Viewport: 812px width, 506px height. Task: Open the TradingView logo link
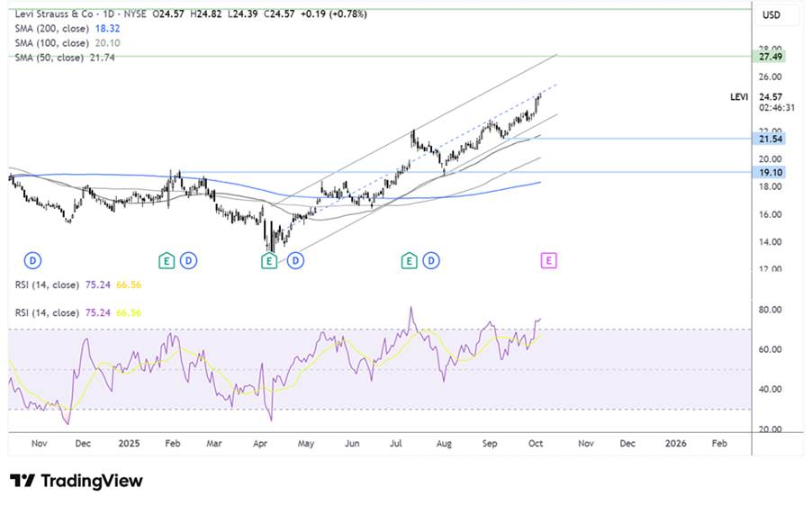pyautogui.click(x=77, y=481)
